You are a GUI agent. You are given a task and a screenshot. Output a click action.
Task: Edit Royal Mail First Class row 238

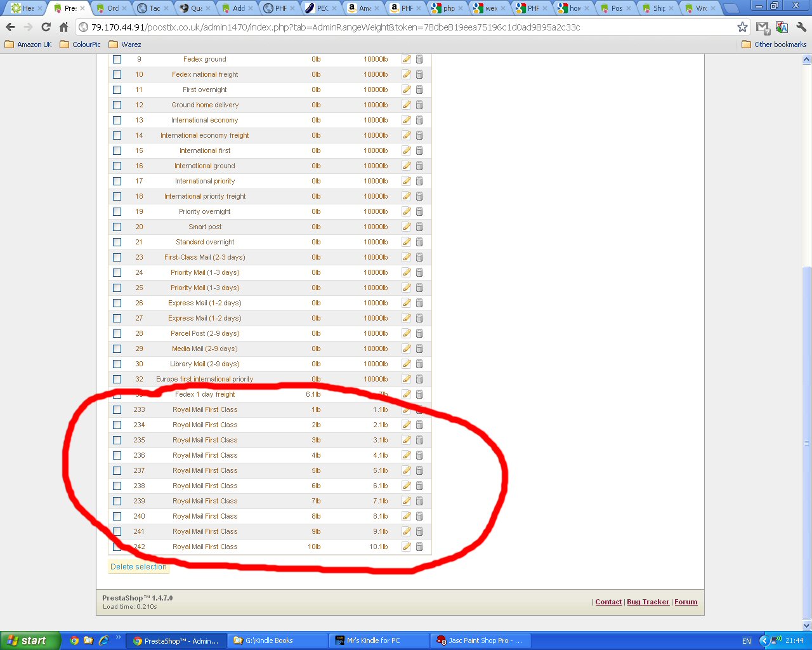click(407, 486)
